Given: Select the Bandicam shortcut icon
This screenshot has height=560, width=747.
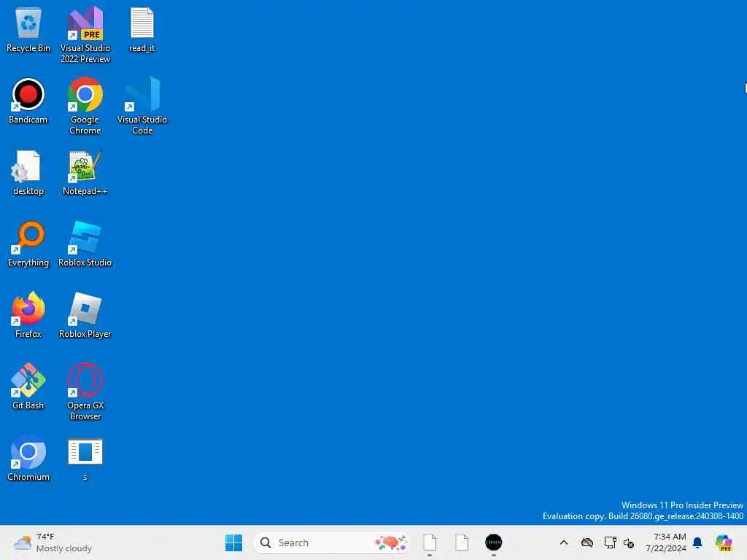Looking at the screenshot, I should pyautogui.click(x=28, y=101).
